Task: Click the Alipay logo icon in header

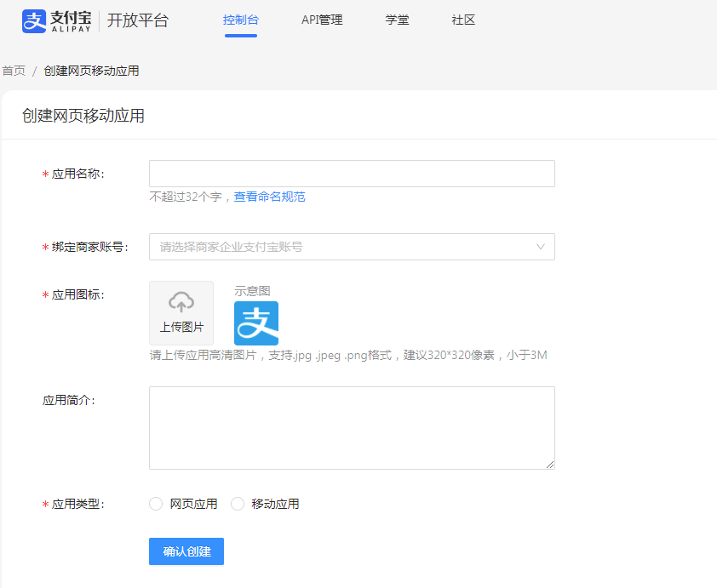Action: coord(34,21)
